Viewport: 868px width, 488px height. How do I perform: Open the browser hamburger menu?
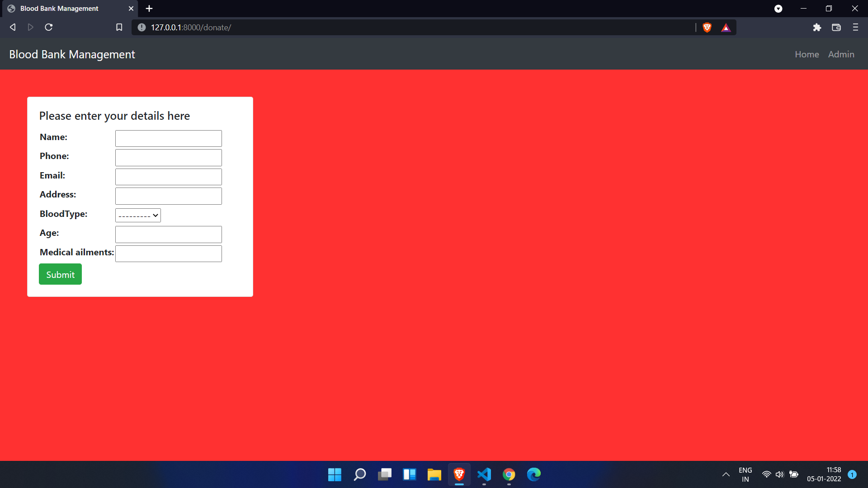pos(855,28)
